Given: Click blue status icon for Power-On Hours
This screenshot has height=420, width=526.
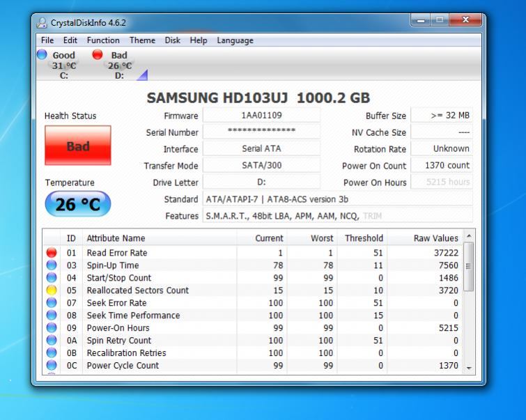Looking at the screenshot, I should (x=52, y=327).
